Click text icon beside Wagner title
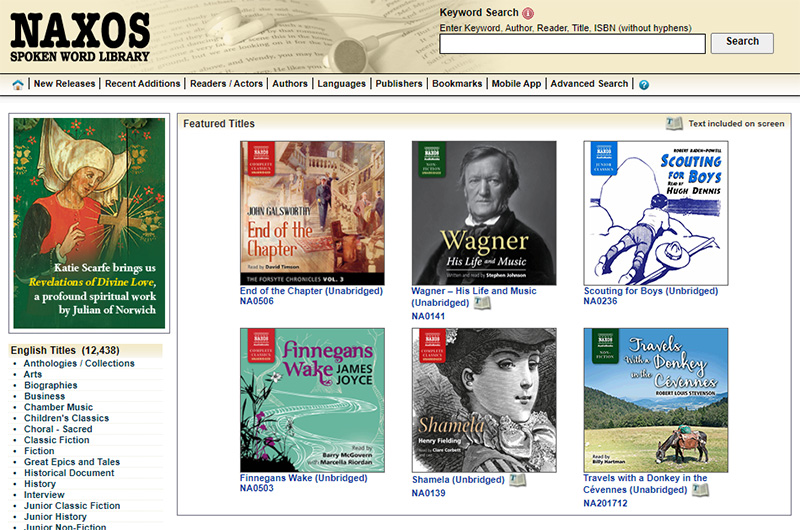Viewport: 800px width, 530px height. [x=483, y=303]
